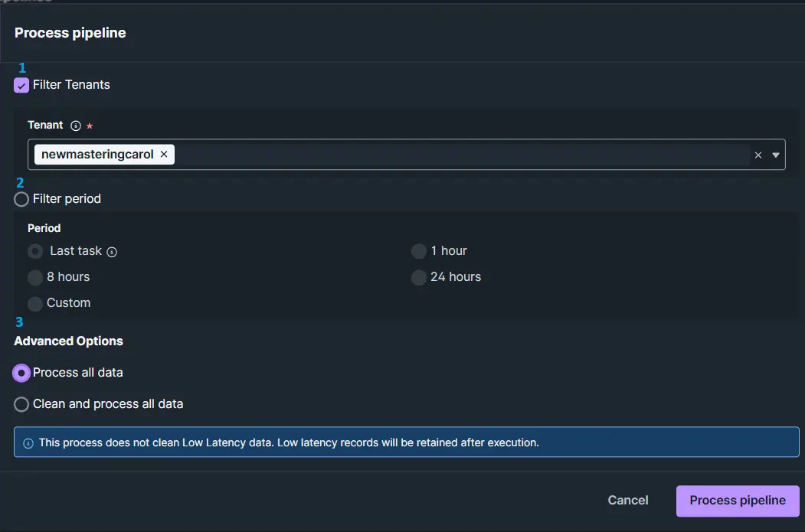Click the Low Latency data notice banner
The height and width of the screenshot is (532, 805).
coord(406,442)
